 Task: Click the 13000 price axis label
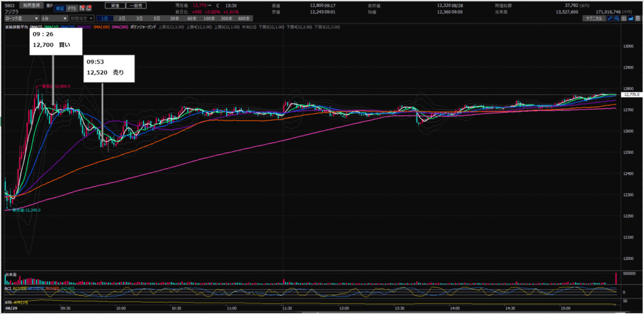628,46
